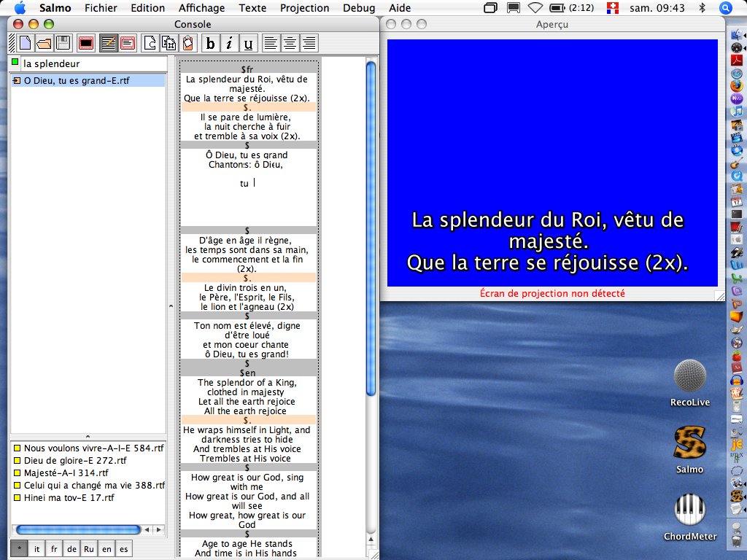
Task: Align text left
Action: [x=271, y=43]
